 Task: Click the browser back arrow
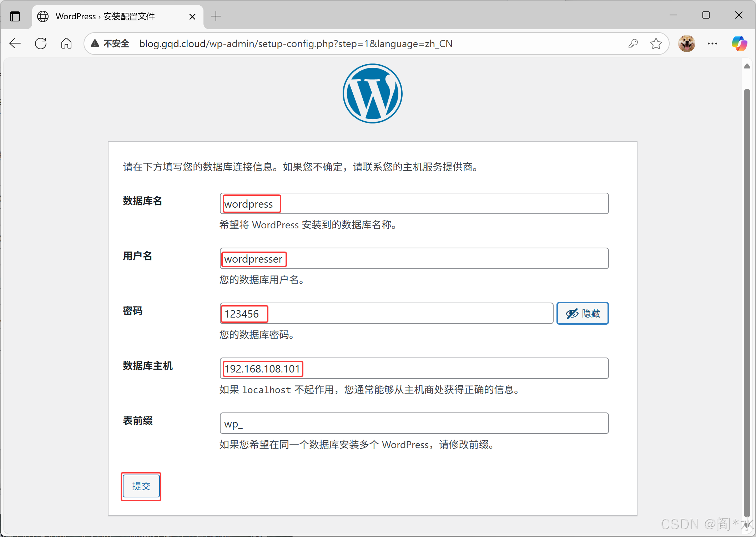point(15,44)
